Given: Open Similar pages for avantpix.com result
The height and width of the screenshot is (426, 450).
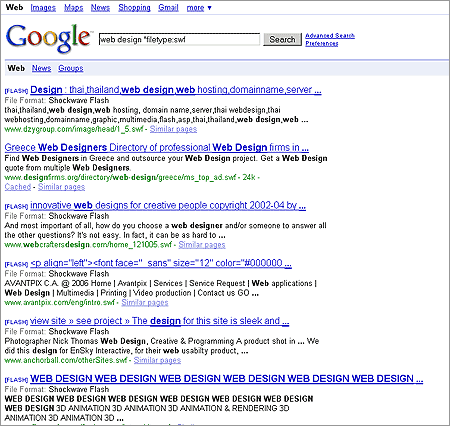Looking at the screenshot, I should click(x=145, y=302).
